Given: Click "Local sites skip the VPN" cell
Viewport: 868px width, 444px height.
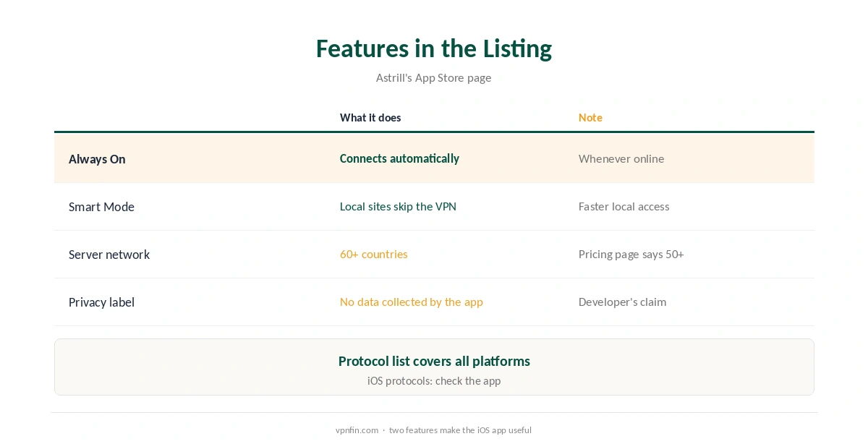Looking at the screenshot, I should (x=398, y=207).
